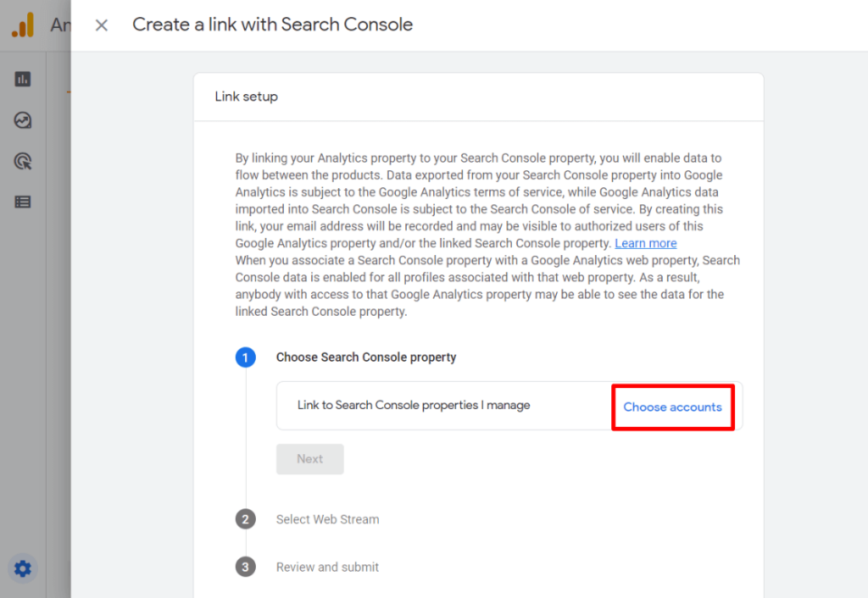Click the Google Analytics logo icon

pyautogui.click(x=22, y=25)
